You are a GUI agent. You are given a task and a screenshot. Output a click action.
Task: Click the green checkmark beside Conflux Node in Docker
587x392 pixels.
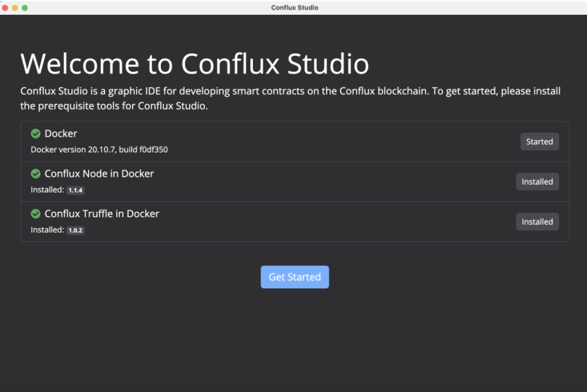[36, 174]
